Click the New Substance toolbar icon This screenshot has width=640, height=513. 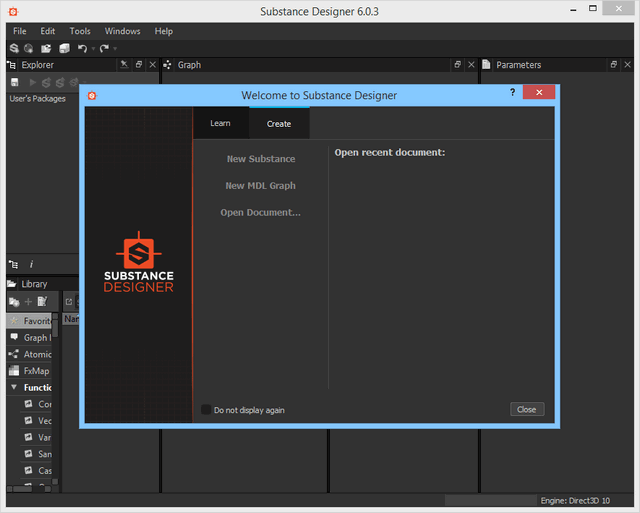(x=14, y=48)
